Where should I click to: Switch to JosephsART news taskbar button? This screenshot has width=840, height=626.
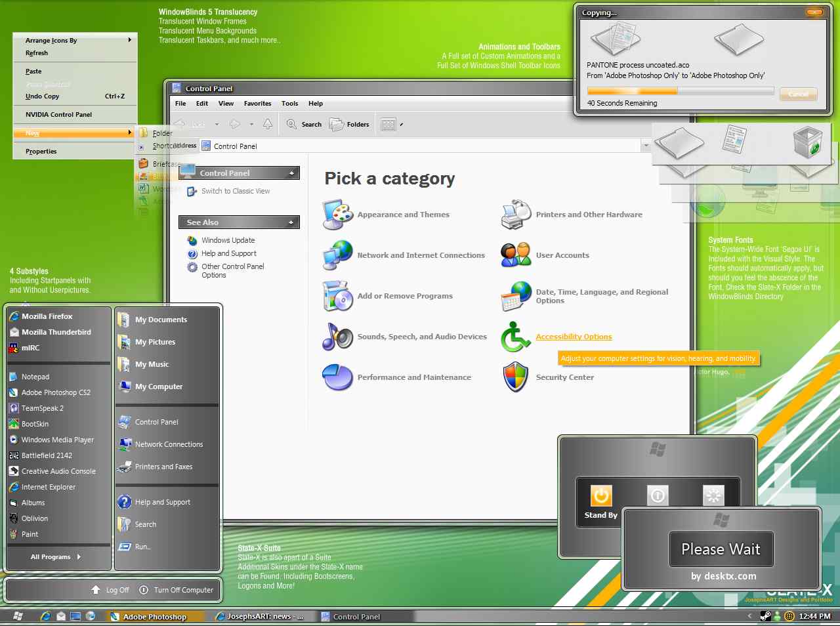point(262,616)
